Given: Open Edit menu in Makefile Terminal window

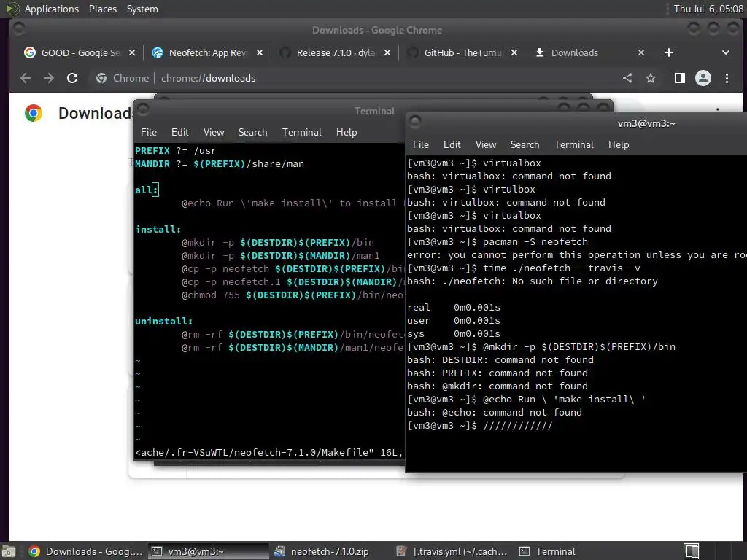Looking at the screenshot, I should [x=180, y=133].
